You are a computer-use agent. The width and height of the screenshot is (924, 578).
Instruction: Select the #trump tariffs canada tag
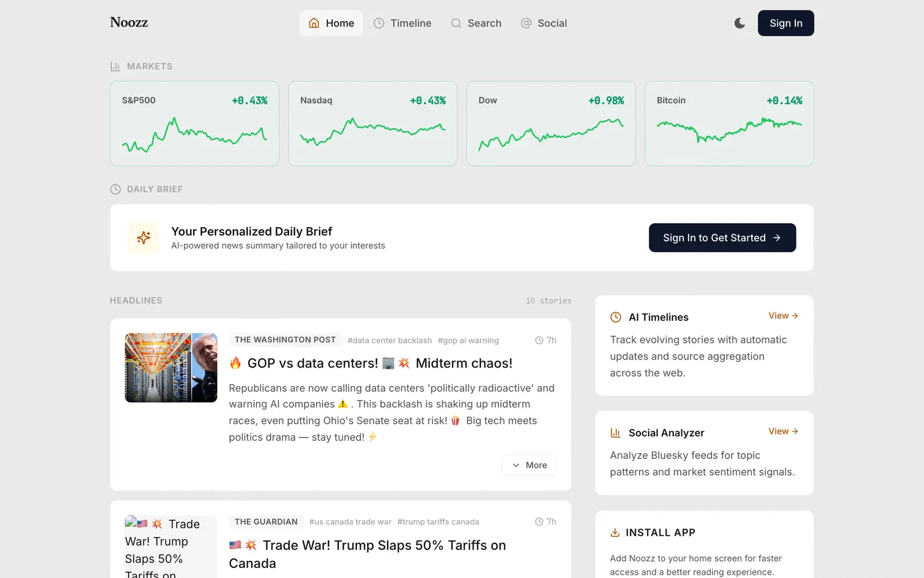point(438,522)
